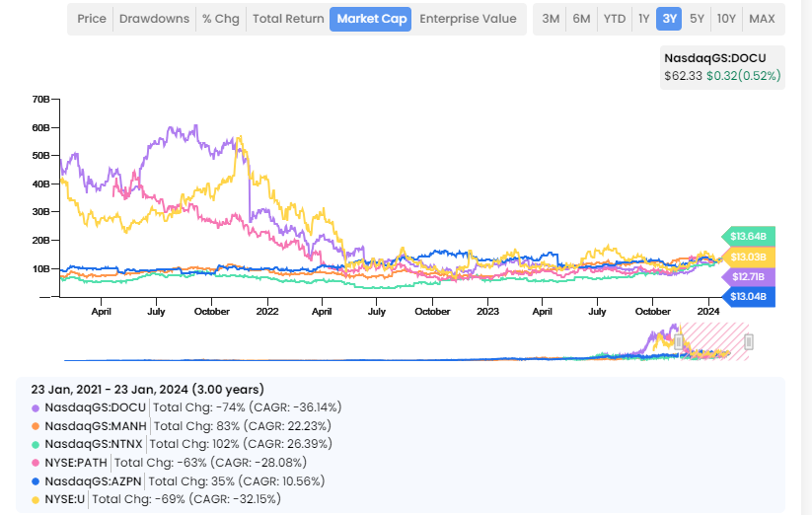This screenshot has width=812, height=515.
Task: Select the % Chg tab
Action: pos(221,19)
